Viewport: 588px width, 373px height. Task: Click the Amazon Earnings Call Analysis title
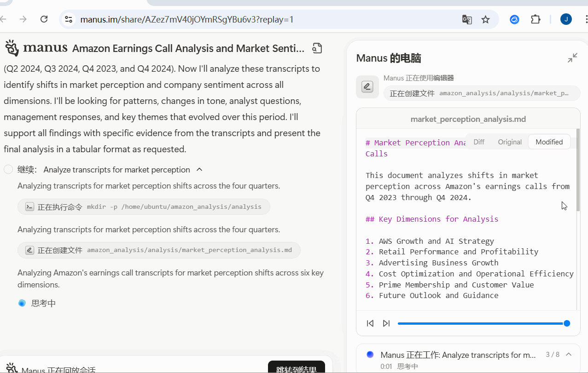tap(188, 48)
